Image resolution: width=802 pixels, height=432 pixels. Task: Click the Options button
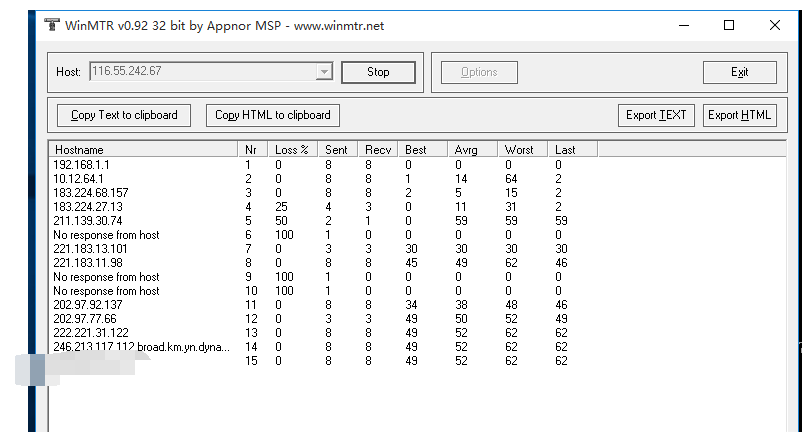(479, 72)
